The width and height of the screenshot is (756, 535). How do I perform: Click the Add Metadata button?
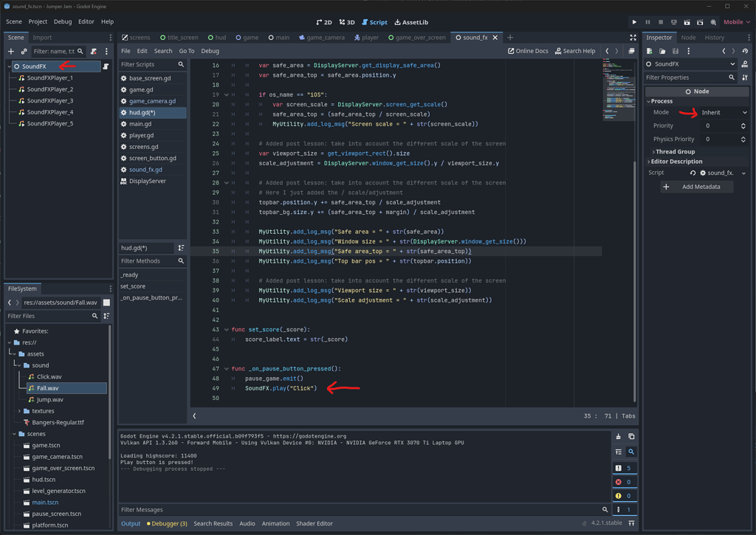click(x=697, y=187)
